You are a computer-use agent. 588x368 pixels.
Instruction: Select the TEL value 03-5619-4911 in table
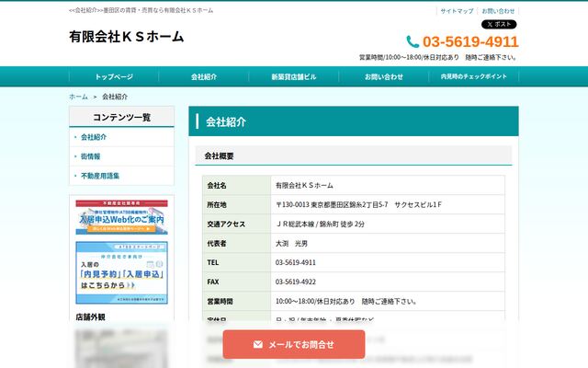coord(296,262)
